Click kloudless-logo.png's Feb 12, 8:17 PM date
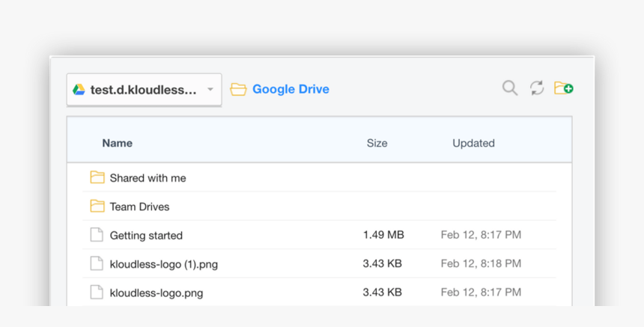The image size is (644, 327). [x=481, y=292]
